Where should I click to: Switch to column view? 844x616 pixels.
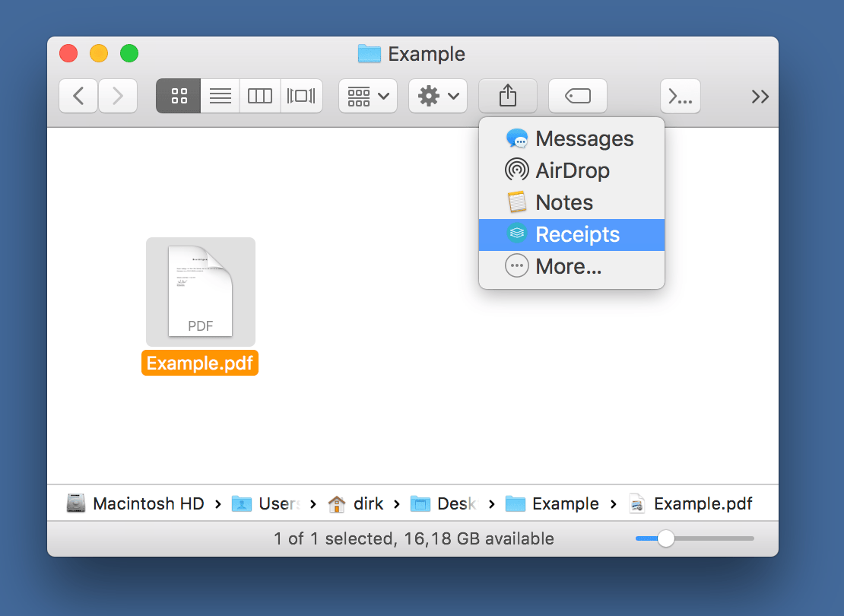259,96
